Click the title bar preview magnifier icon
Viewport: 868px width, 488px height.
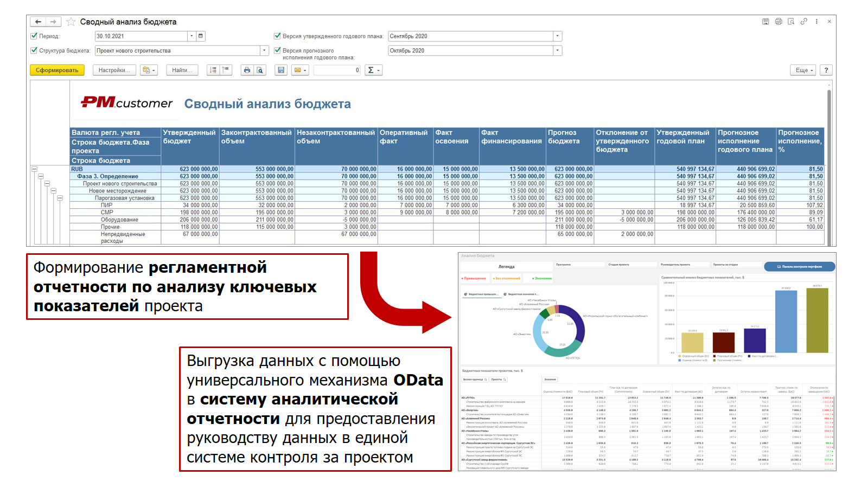pyautogui.click(x=791, y=22)
